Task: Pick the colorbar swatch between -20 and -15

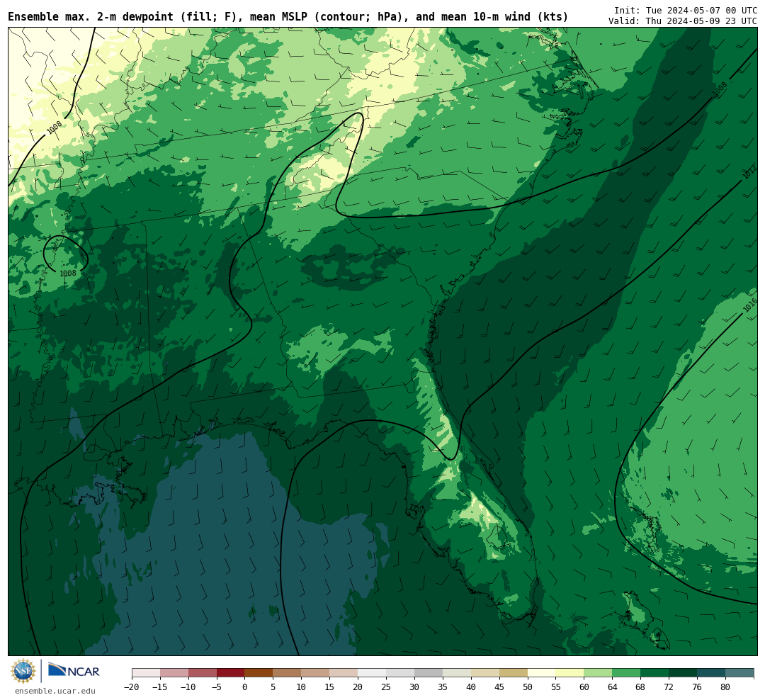Action: tap(146, 673)
